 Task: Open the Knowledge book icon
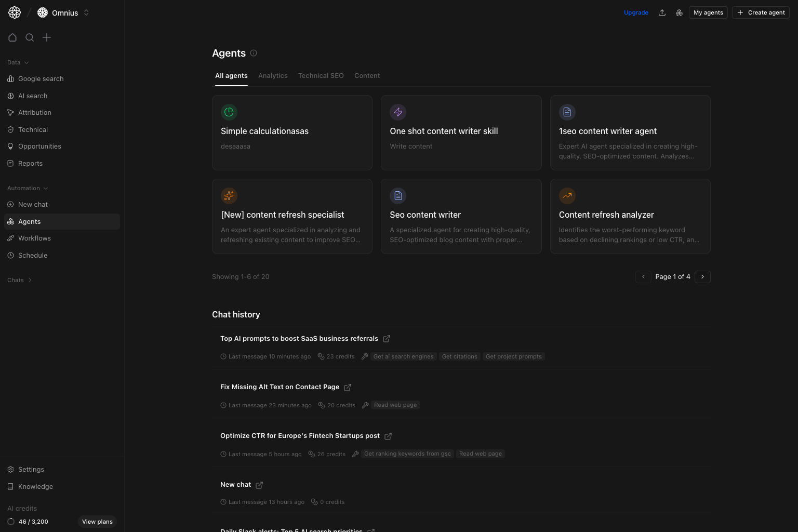11,486
